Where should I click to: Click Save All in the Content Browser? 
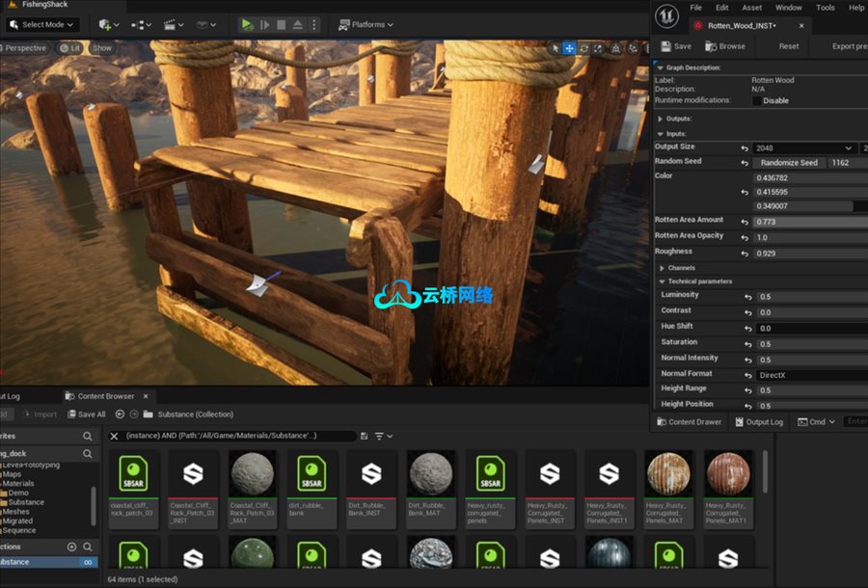pyautogui.click(x=86, y=414)
